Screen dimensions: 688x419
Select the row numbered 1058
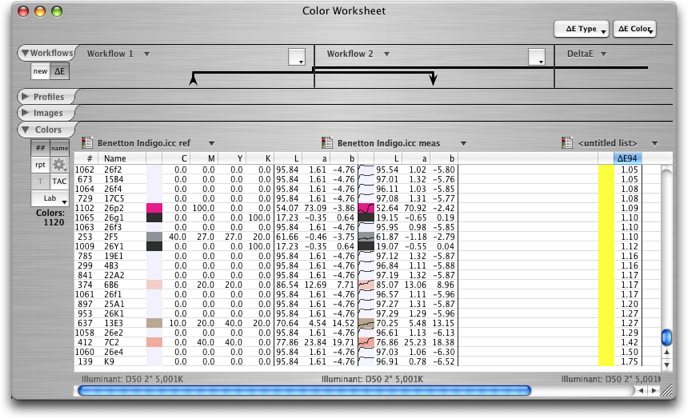coord(358,333)
